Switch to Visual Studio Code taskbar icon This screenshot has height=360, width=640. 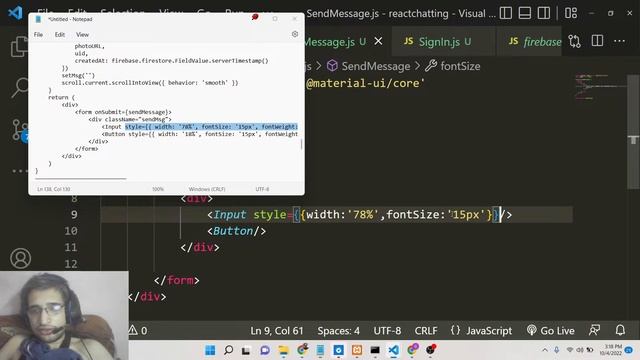tap(393, 350)
